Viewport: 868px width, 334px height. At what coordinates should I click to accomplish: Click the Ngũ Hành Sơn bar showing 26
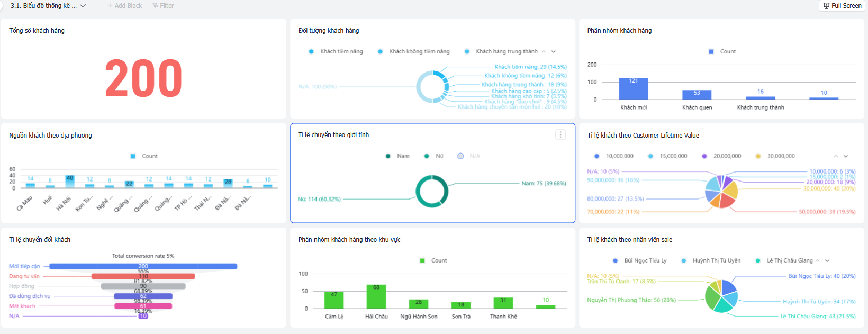click(x=419, y=304)
